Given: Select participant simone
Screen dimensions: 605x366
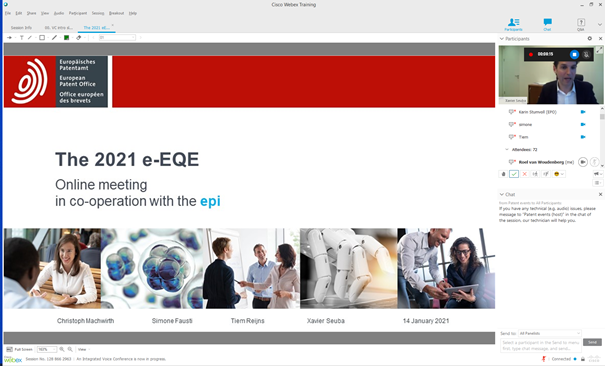Looking at the screenshot, I should click(525, 125).
